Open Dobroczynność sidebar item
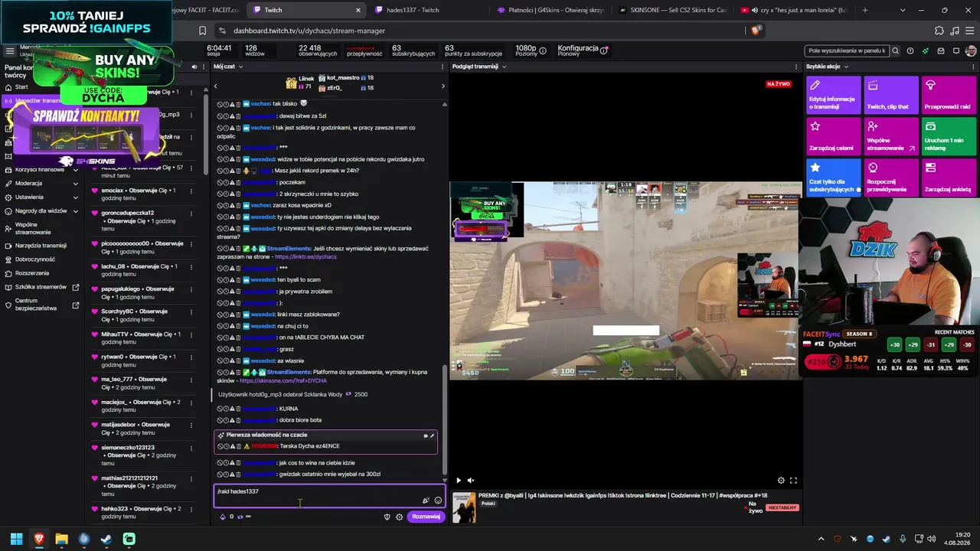Image resolution: width=980 pixels, height=551 pixels. [35, 259]
